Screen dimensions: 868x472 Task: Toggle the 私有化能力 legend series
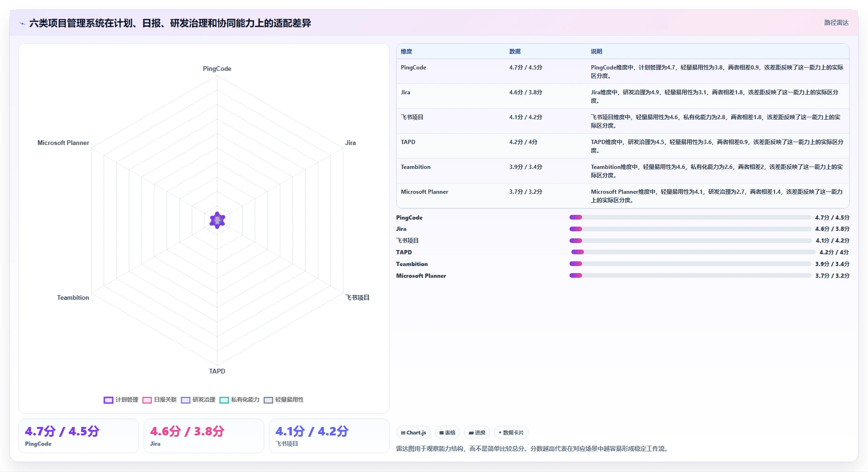click(x=239, y=400)
